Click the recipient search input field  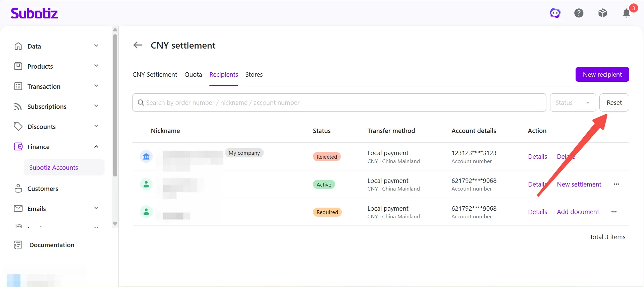pos(339,102)
